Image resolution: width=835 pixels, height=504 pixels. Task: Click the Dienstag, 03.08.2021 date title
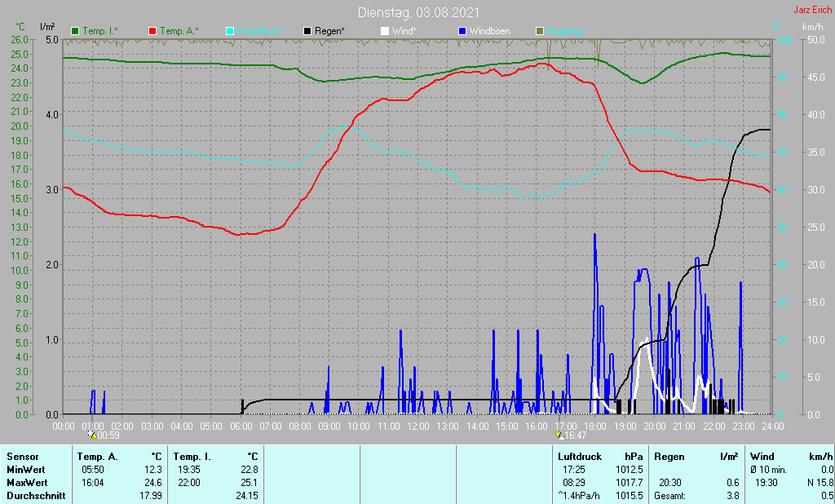pos(418,12)
